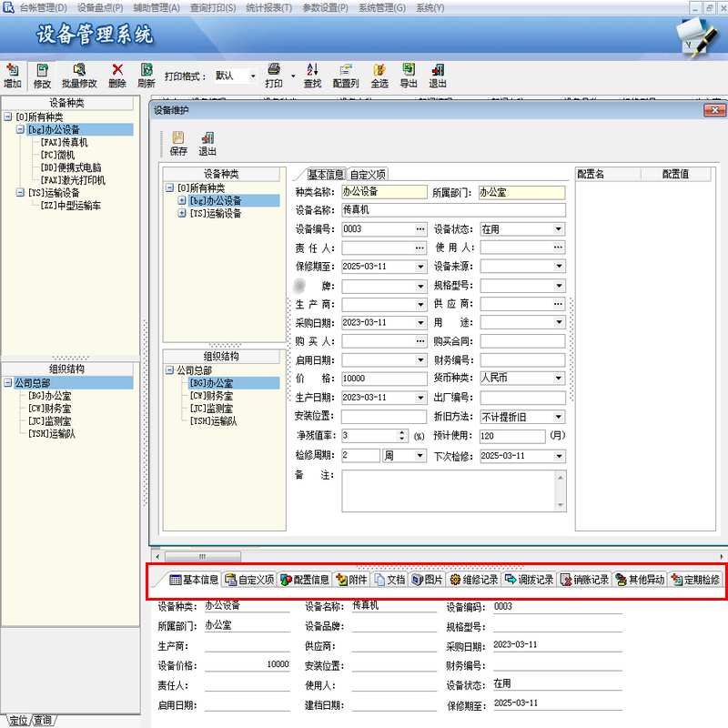Switch to 自定义项 tab in dialog form
This screenshot has width=728, height=728.
pyautogui.click(x=368, y=175)
